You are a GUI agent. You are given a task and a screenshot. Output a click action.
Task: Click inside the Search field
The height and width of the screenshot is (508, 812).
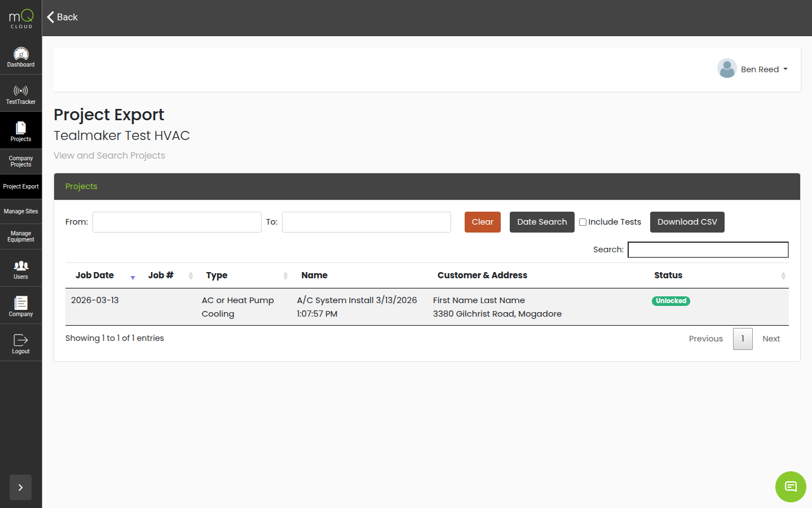(x=708, y=249)
